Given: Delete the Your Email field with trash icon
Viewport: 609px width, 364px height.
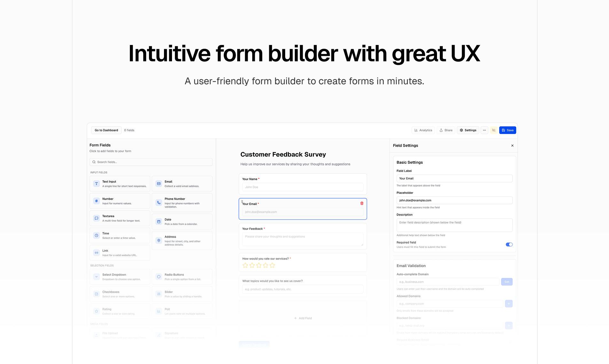Looking at the screenshot, I should click(x=362, y=203).
